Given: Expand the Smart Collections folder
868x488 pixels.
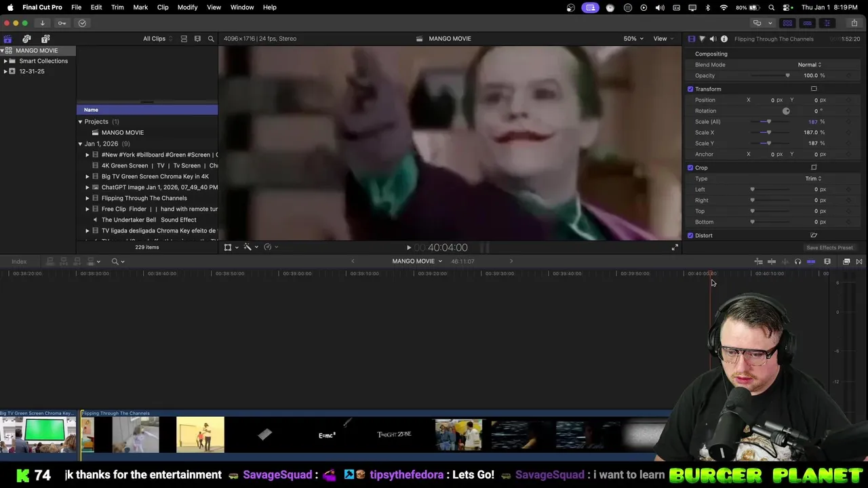Looking at the screenshot, I should [x=5, y=61].
